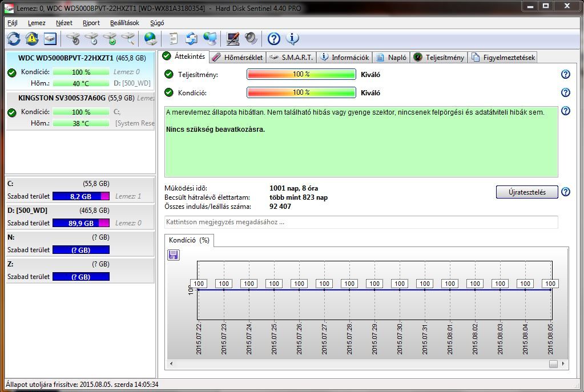Open the Fájl menu
584x392 pixels.
pos(13,23)
